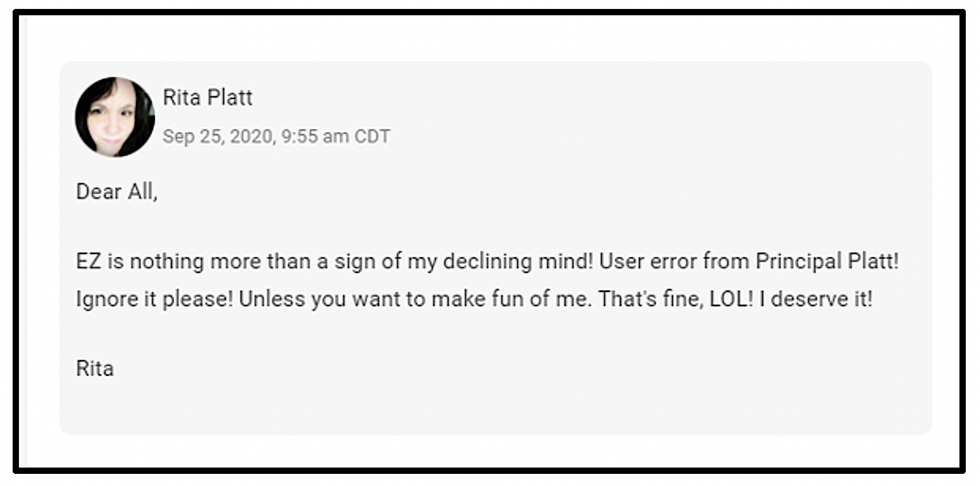Image resolution: width=980 pixels, height=486 pixels.
Task: Click the Rita signature at the bottom
Action: tap(95, 368)
